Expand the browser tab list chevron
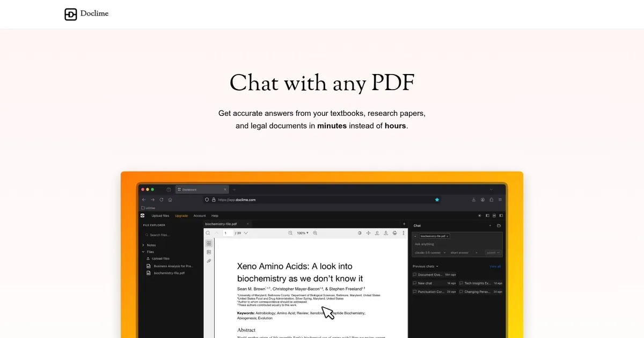644x338 pixels. pos(491,189)
